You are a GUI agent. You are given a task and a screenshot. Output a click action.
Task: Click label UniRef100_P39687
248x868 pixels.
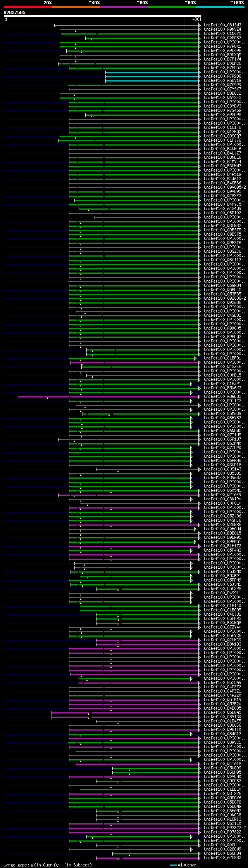[x=222, y=478]
